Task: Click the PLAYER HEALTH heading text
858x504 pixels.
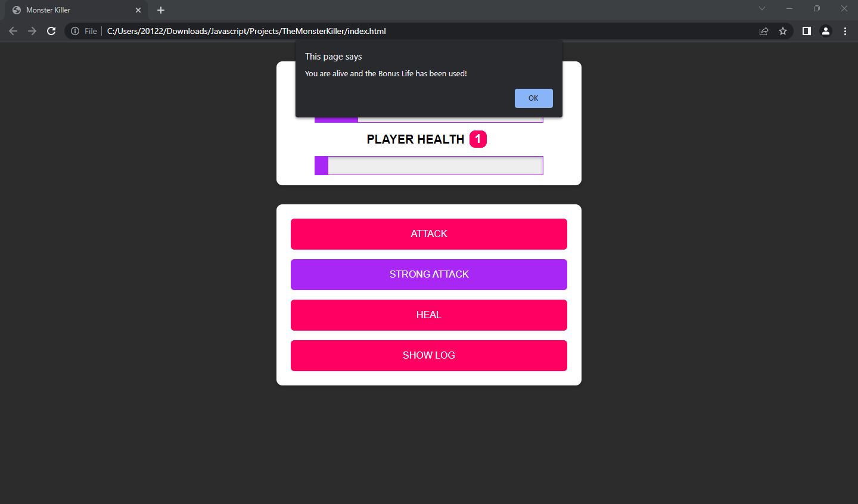Action: (415, 139)
